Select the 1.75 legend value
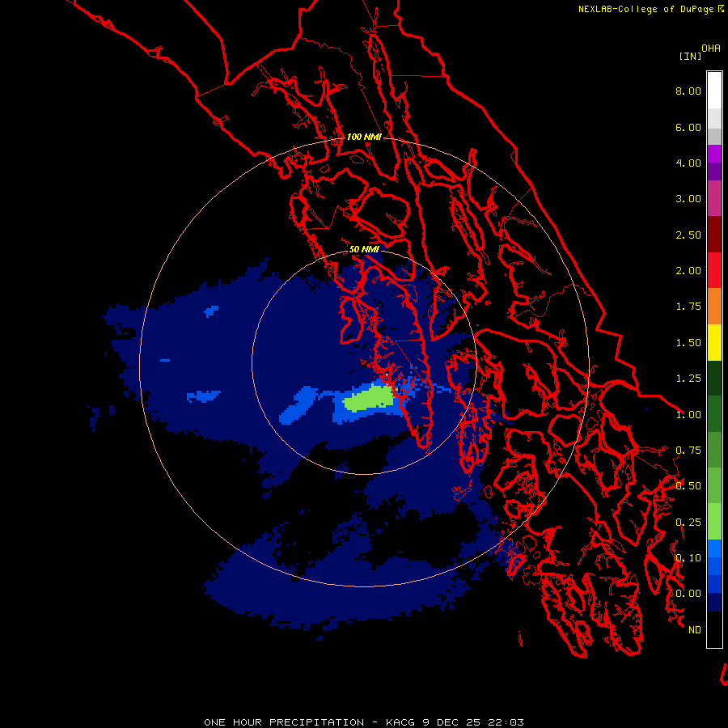 click(x=688, y=306)
